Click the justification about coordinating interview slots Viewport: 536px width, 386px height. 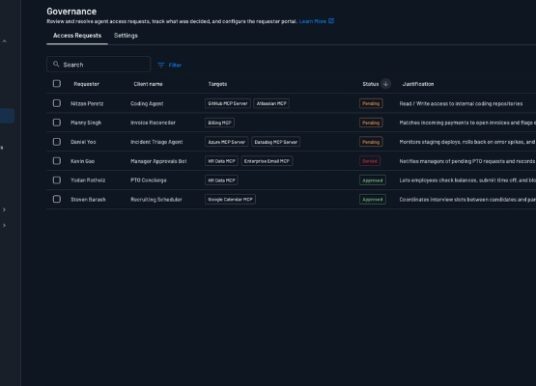tap(468, 199)
